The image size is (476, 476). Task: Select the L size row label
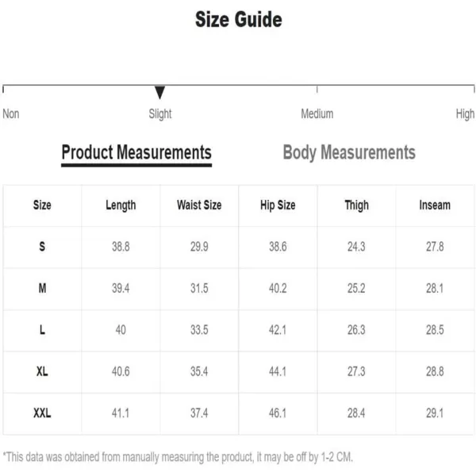pyautogui.click(x=42, y=330)
